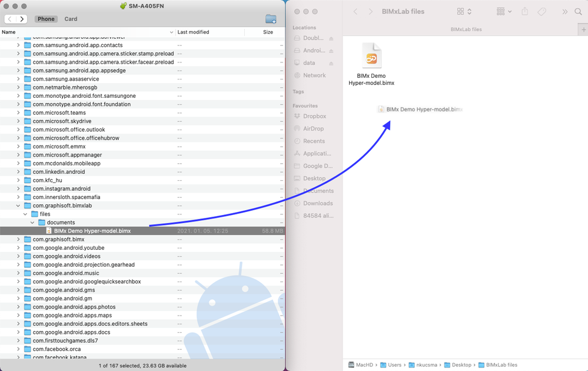Click the com.microsoft.office.outlook row
Screen dimensions: 588x371
pos(142,130)
